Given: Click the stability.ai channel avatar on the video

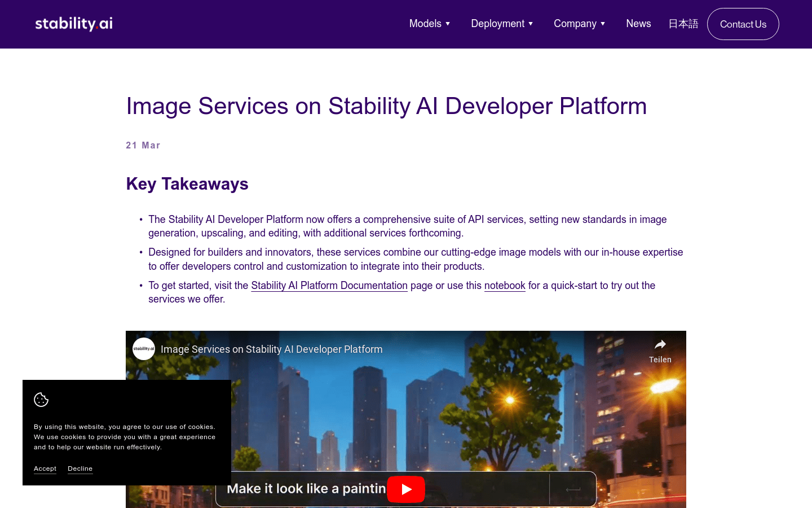Looking at the screenshot, I should tap(144, 349).
